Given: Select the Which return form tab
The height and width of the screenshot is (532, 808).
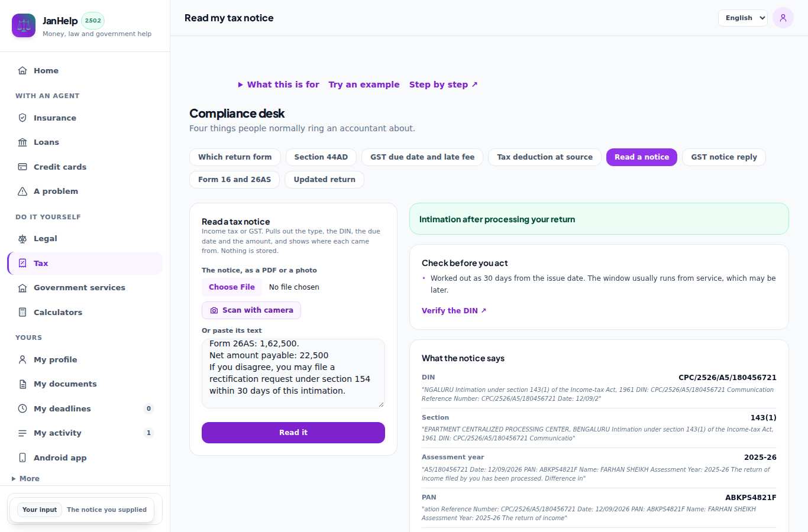Looking at the screenshot, I should [235, 157].
